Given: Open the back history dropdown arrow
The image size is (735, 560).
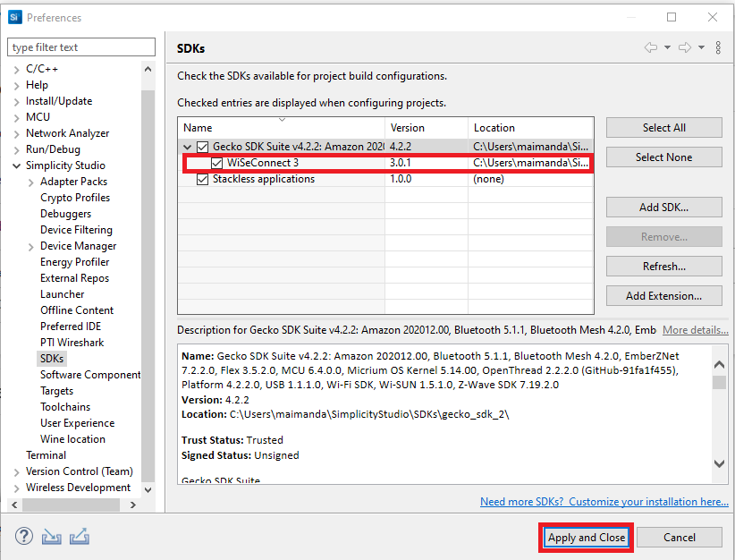Looking at the screenshot, I should (x=667, y=47).
